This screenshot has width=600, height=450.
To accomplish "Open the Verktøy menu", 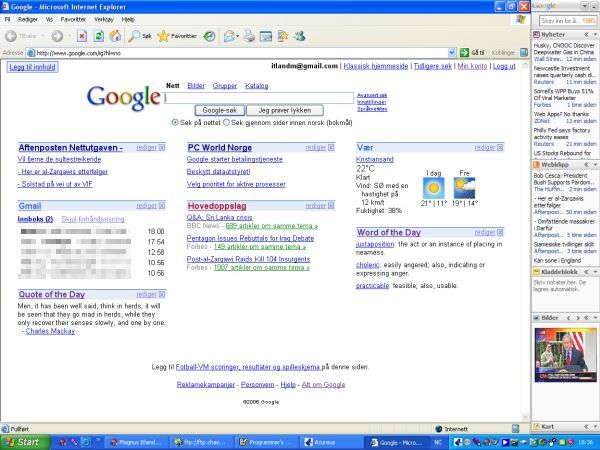I will coord(104,19).
